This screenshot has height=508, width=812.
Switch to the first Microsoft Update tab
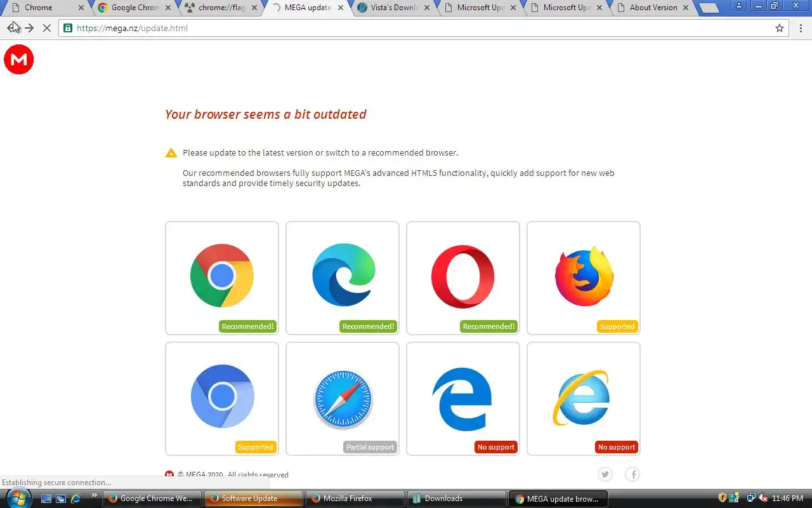tap(478, 8)
